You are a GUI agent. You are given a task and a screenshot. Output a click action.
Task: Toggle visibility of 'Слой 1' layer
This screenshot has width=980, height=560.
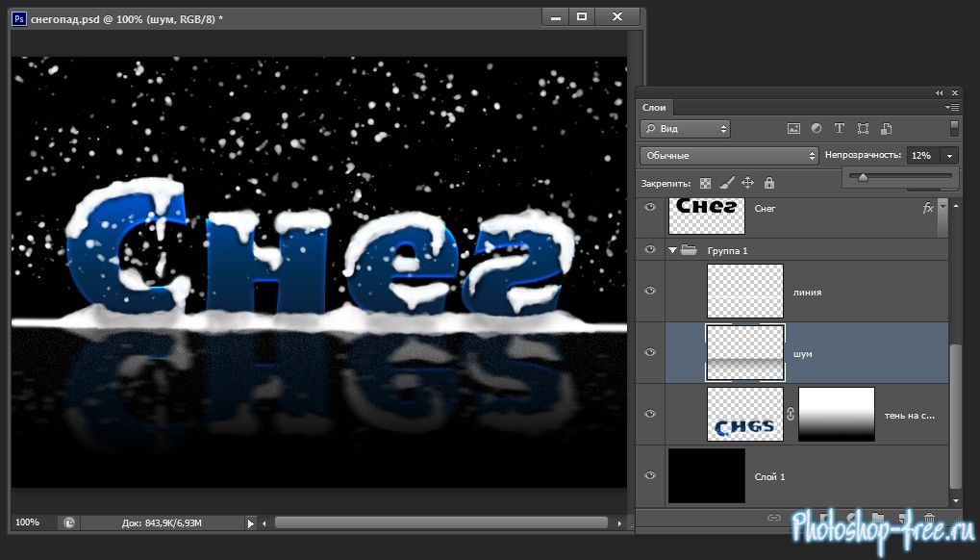[650, 475]
